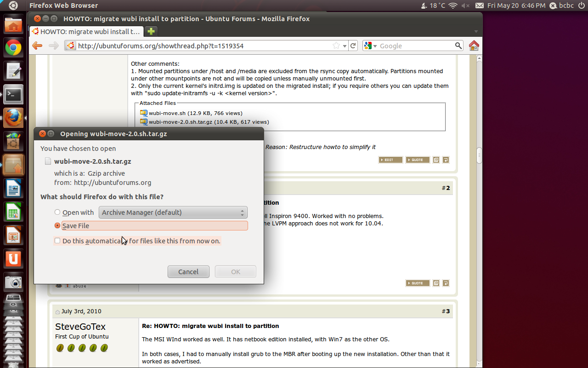Focus the URL address bar

tap(204, 46)
